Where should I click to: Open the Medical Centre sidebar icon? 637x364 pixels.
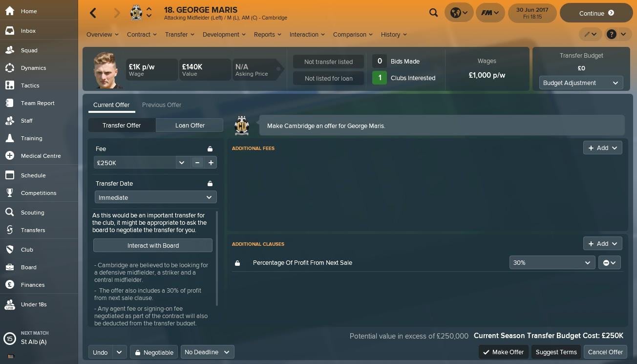click(x=10, y=155)
